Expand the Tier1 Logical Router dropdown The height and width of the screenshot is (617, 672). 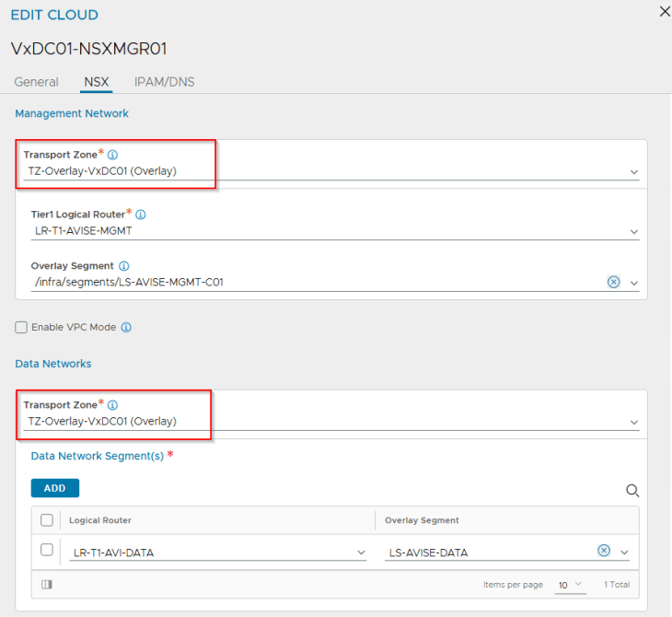[335, 231]
